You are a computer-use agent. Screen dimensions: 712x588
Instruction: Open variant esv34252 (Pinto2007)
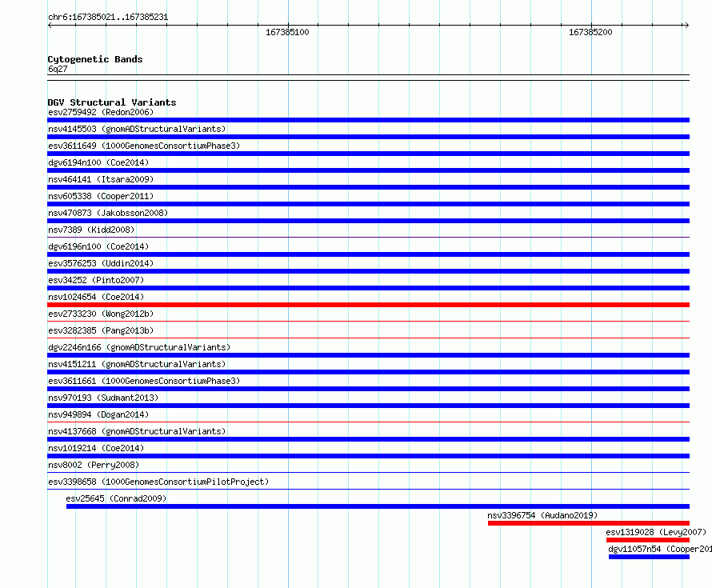click(x=96, y=280)
